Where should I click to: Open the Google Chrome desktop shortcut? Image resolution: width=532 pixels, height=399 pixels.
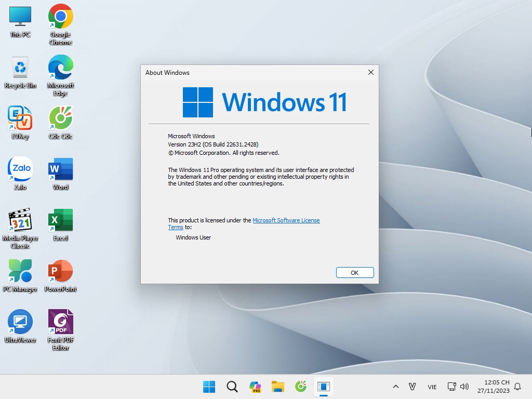point(60,17)
